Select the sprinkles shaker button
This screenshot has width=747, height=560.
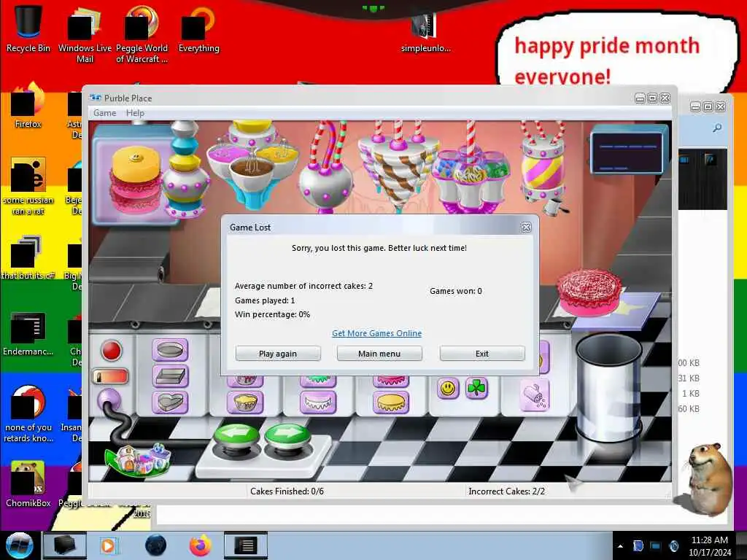tap(534, 395)
